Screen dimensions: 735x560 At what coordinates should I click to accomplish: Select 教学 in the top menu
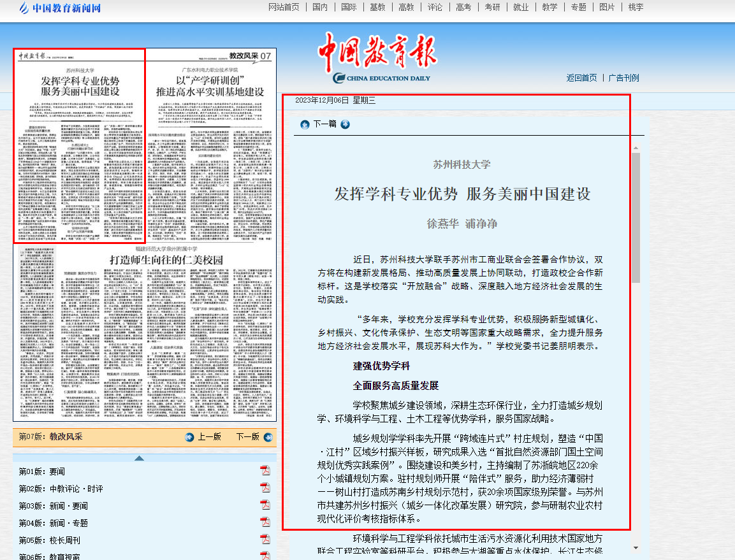tap(549, 7)
